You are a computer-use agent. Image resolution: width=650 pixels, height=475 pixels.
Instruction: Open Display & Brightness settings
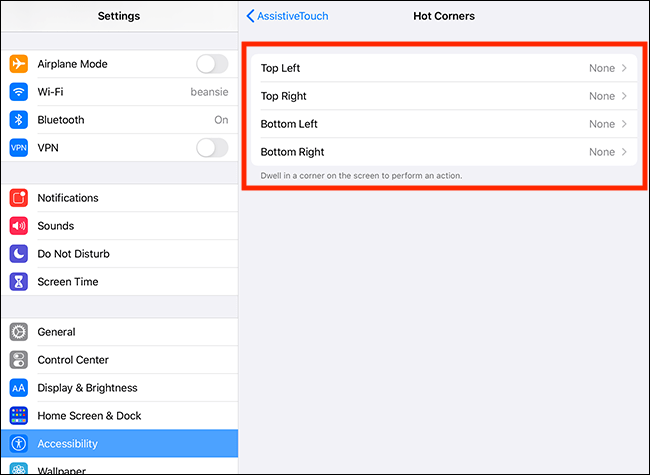point(119,388)
